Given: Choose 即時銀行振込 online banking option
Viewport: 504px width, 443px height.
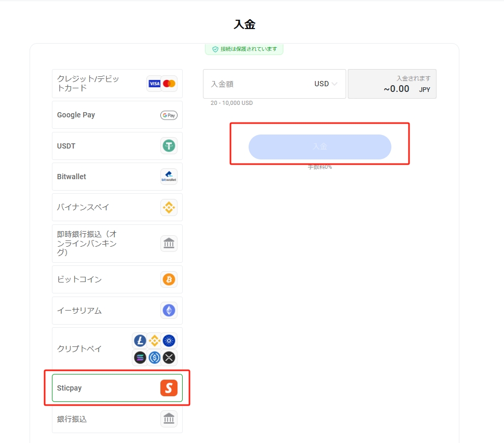Looking at the screenshot, I should tap(93, 244).
